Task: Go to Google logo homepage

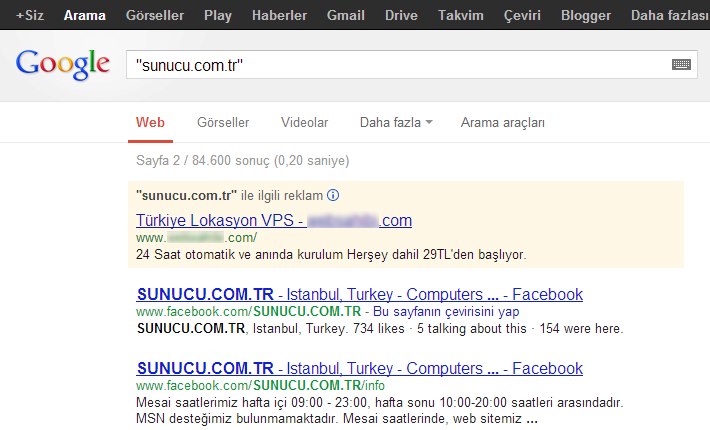Action: 62,64
